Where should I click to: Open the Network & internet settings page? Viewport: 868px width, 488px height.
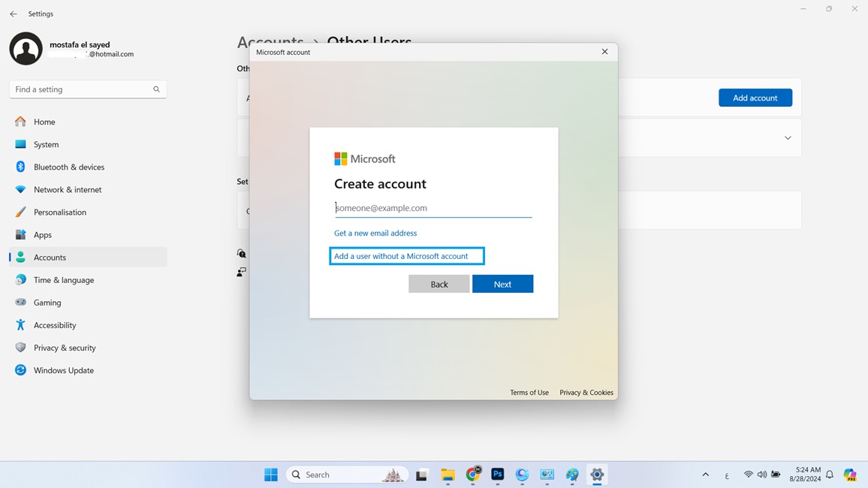click(x=68, y=190)
